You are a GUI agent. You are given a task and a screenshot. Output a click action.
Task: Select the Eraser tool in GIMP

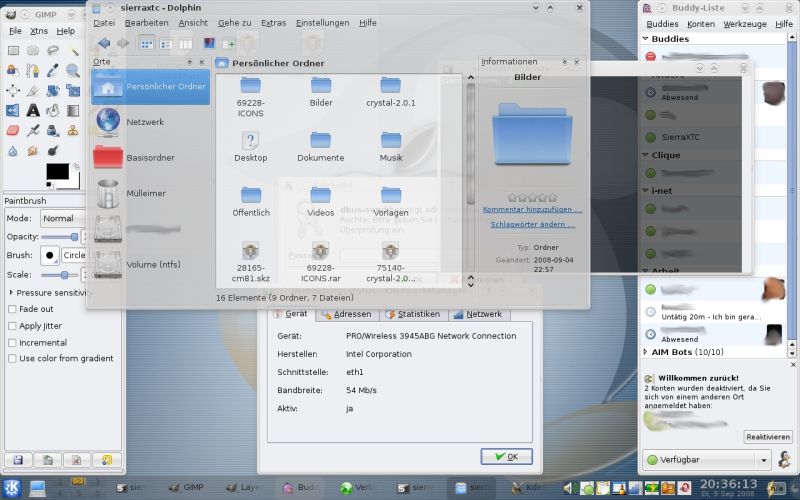pyautogui.click(x=13, y=130)
